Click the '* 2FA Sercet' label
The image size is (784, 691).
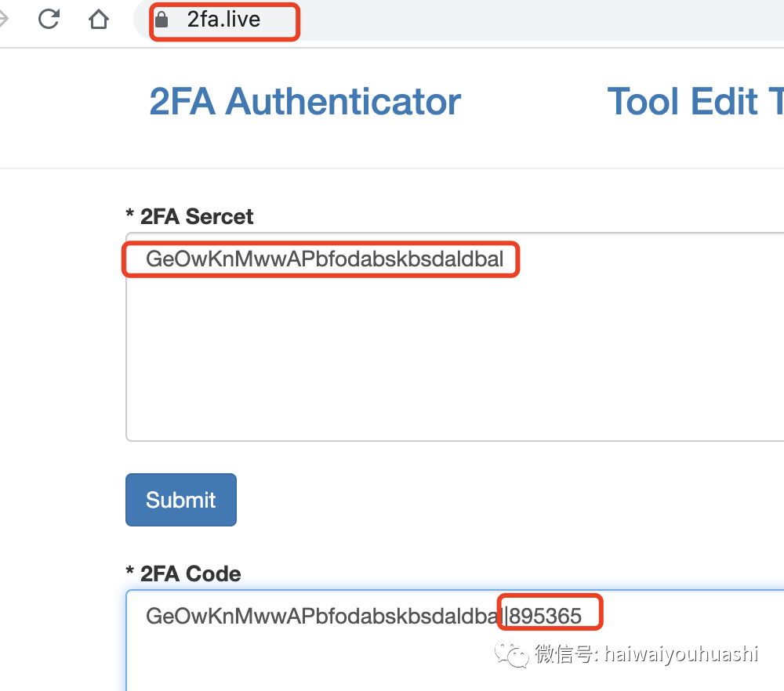[x=190, y=217]
